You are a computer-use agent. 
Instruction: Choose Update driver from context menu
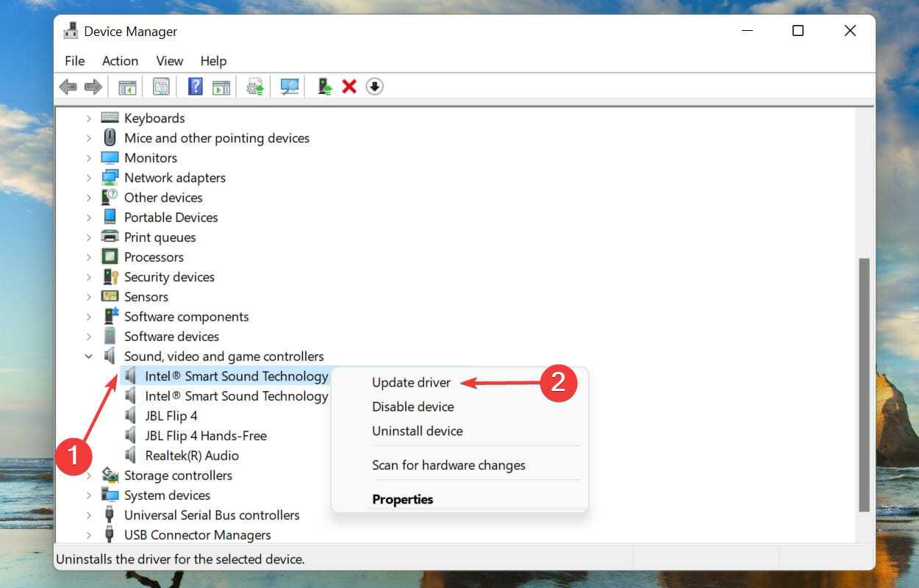click(x=411, y=382)
